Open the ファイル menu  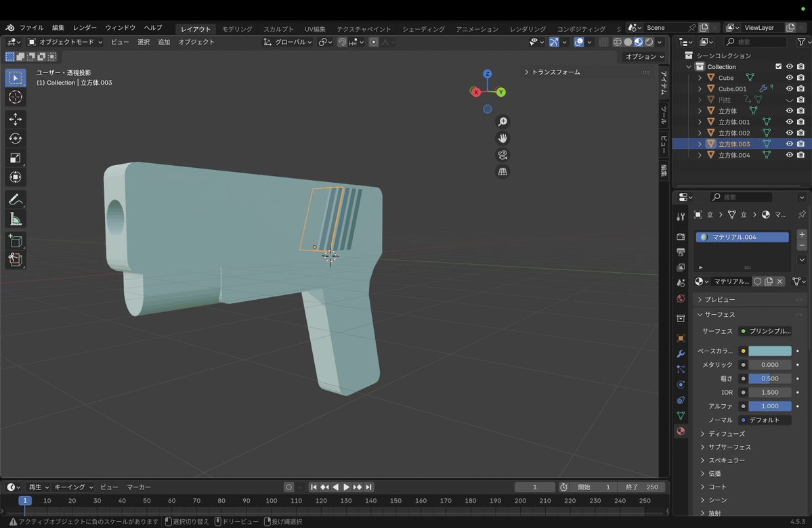point(32,28)
